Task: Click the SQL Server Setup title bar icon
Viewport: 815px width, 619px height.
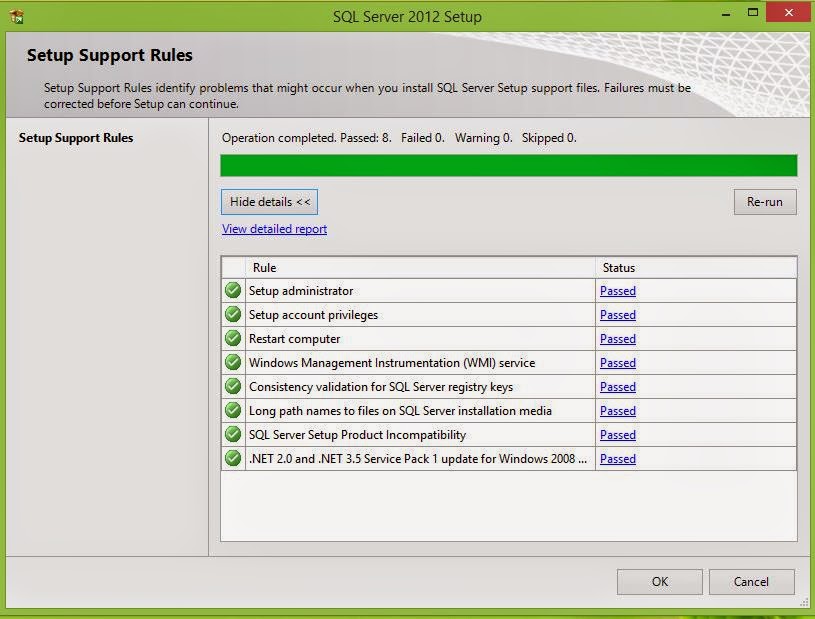Action: point(17,17)
